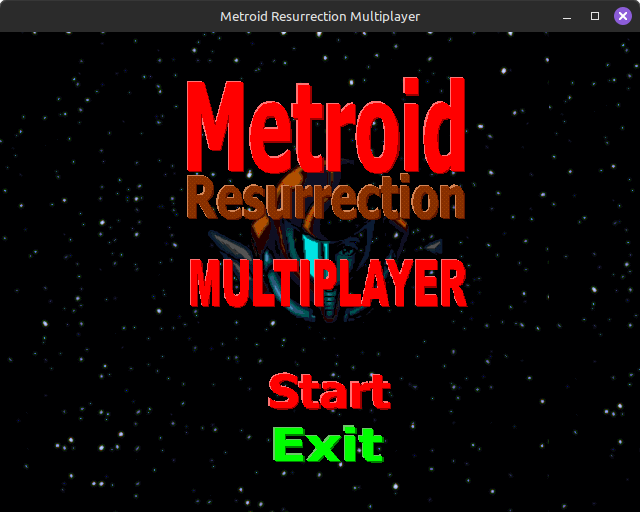The width and height of the screenshot is (640, 512).
Task: Choose the green Exit menu option
Action: coord(329,444)
